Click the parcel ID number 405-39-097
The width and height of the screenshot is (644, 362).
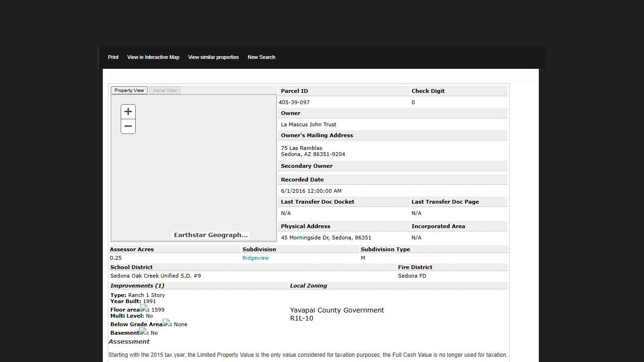(x=294, y=102)
